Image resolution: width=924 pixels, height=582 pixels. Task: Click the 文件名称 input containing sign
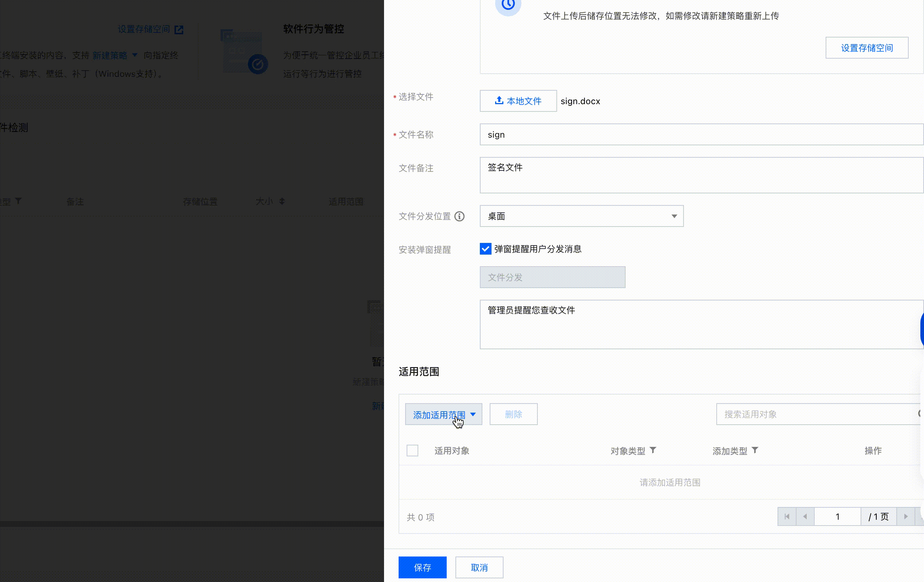[x=701, y=135]
